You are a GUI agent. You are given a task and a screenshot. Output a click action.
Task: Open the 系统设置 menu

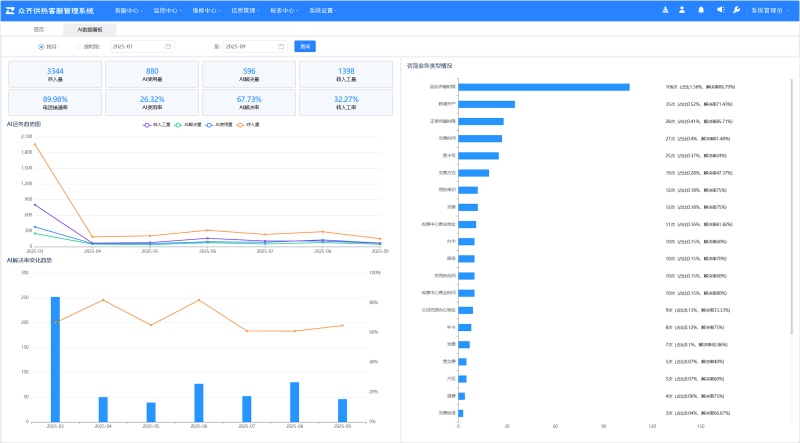(x=323, y=10)
